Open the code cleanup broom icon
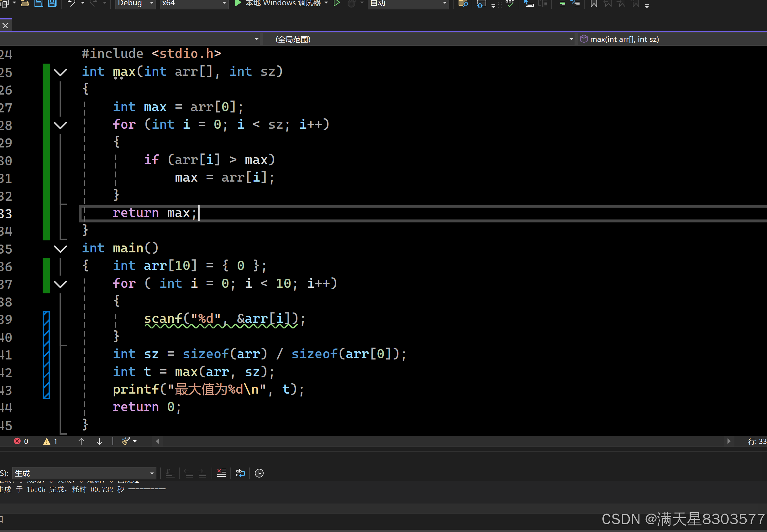 (126, 441)
